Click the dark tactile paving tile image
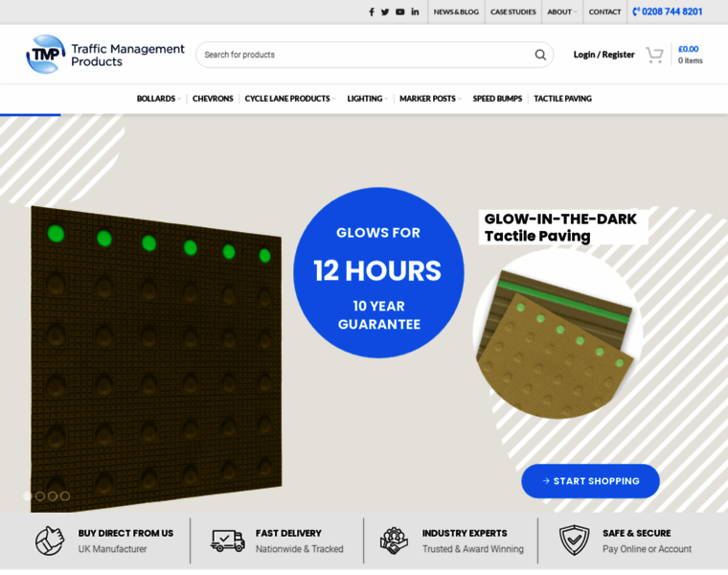728x575 pixels. click(x=156, y=359)
